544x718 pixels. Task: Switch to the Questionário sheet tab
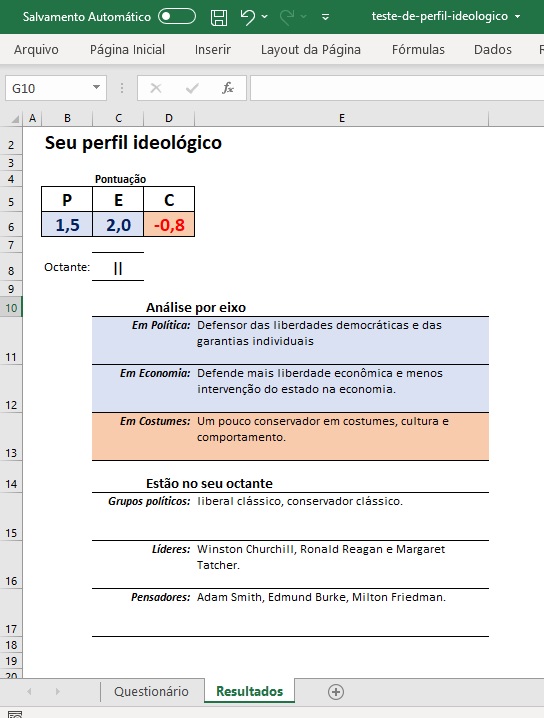[151, 691]
